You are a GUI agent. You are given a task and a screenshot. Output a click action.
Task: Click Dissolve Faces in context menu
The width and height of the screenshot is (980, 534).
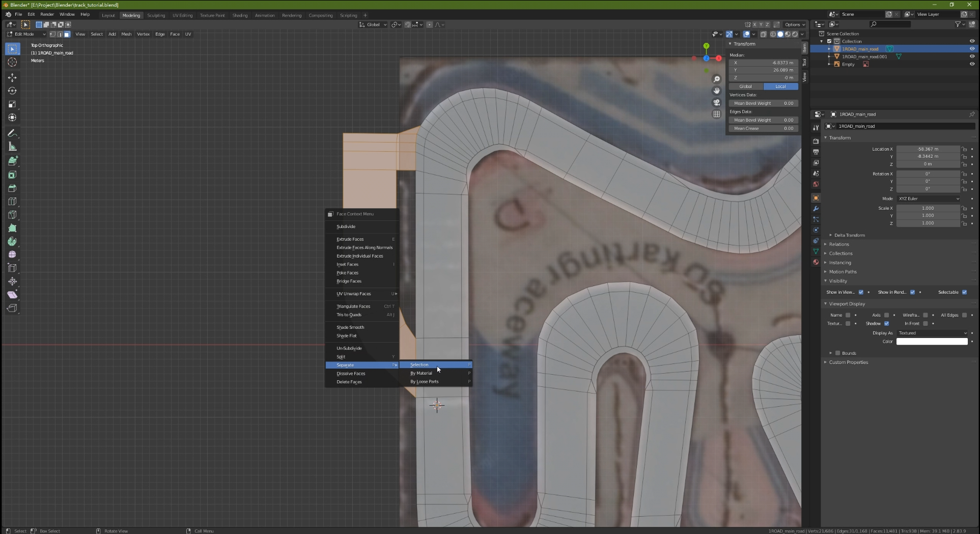(351, 374)
